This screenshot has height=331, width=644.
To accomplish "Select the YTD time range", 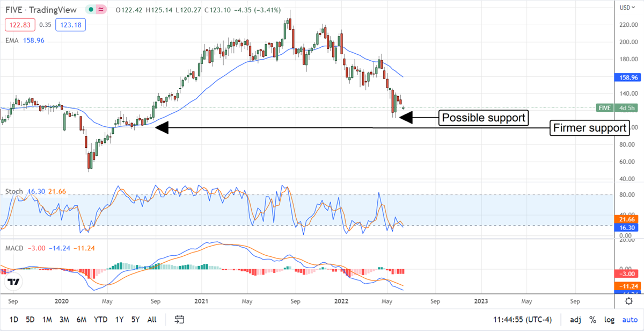I will 100,320.
